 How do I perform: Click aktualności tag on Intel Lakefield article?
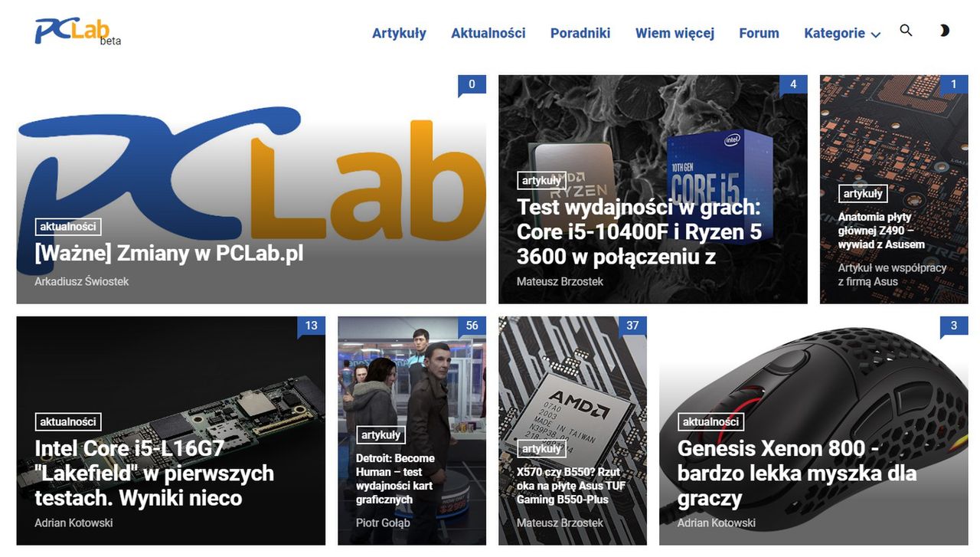tap(68, 421)
